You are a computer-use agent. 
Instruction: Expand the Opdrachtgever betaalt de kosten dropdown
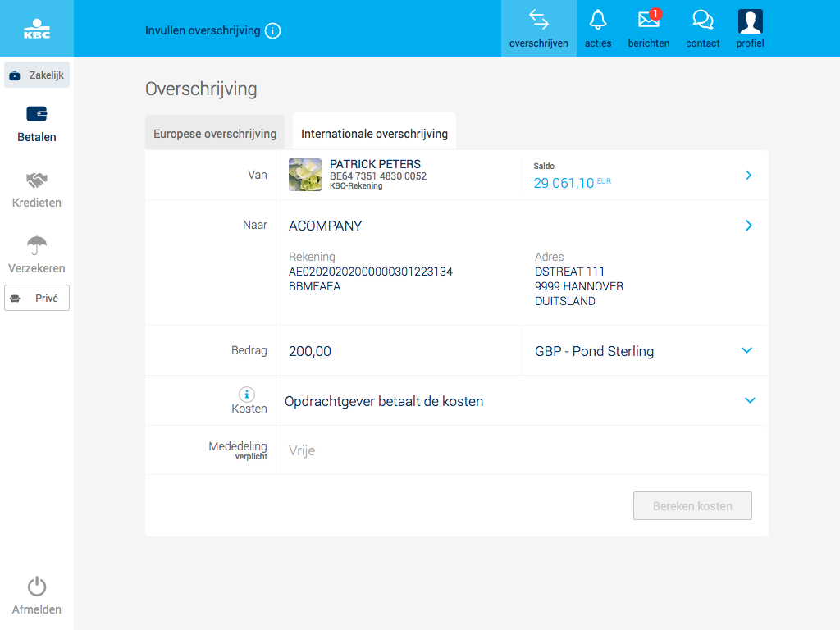(x=749, y=400)
